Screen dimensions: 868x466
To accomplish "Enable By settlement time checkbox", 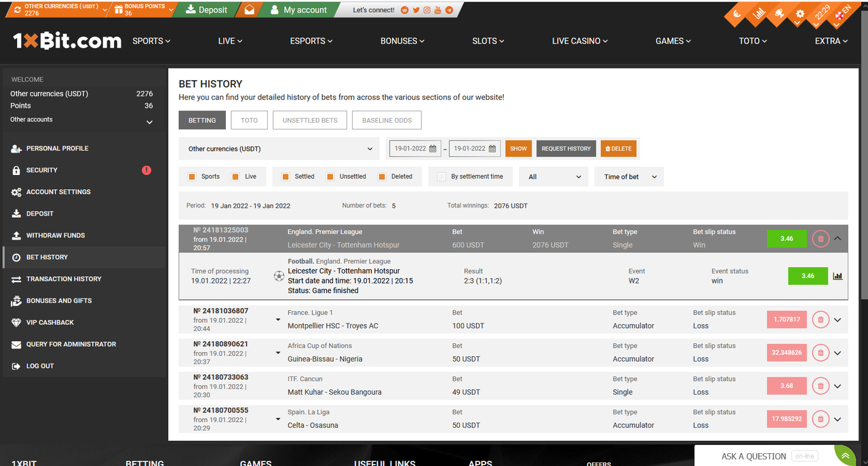I will tap(442, 176).
